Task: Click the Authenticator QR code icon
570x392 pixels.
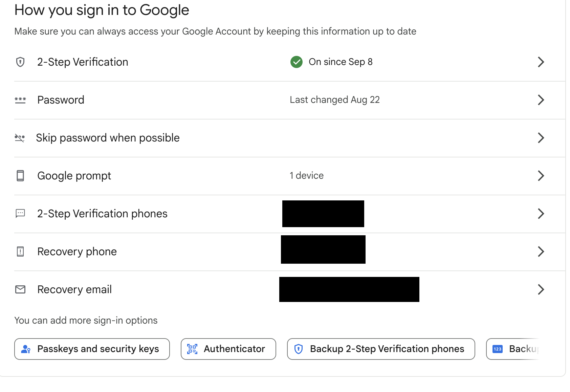Action: 192,349
